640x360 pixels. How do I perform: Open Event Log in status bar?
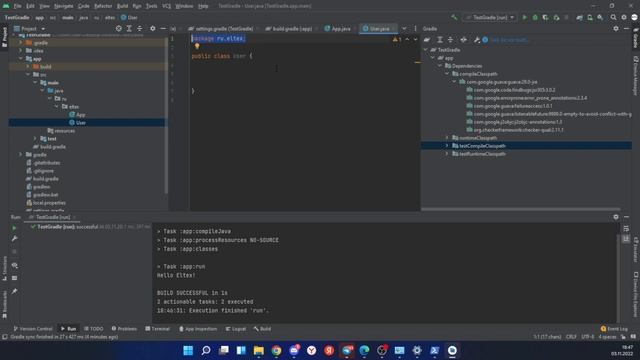coord(614,329)
